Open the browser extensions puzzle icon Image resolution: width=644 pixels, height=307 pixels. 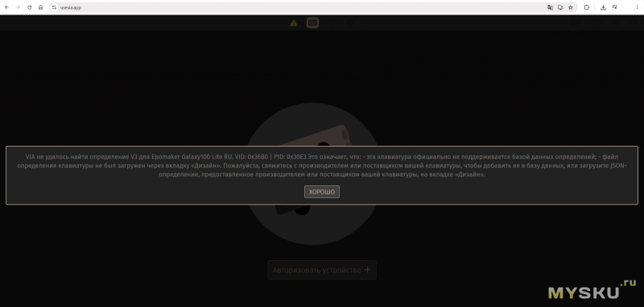click(x=587, y=7)
